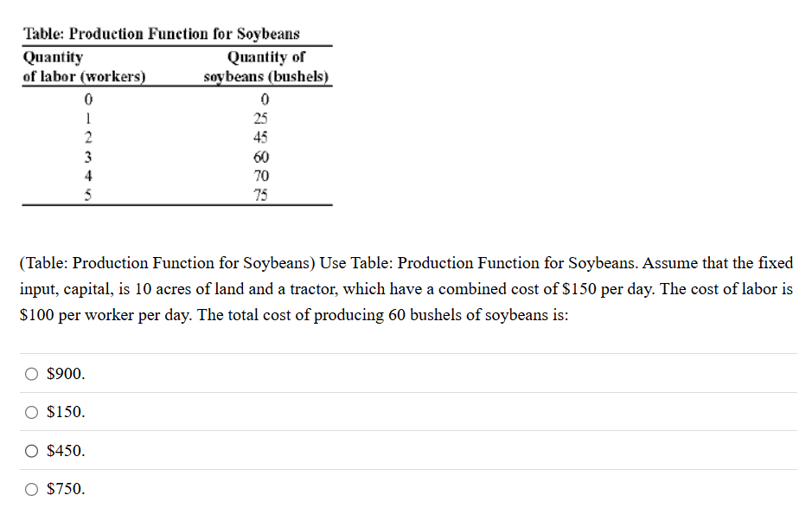Click the $150 answer label text

point(65,412)
